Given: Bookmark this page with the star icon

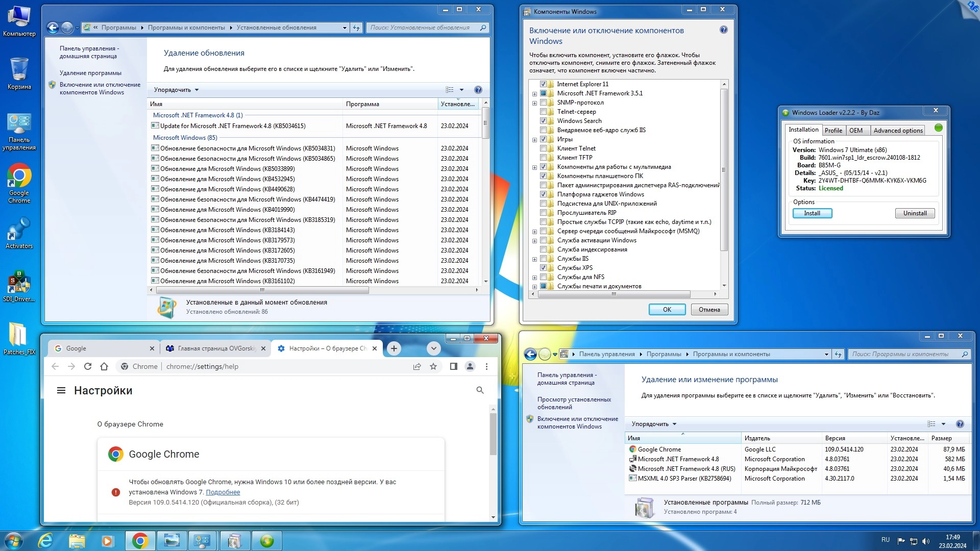Looking at the screenshot, I should click(433, 366).
